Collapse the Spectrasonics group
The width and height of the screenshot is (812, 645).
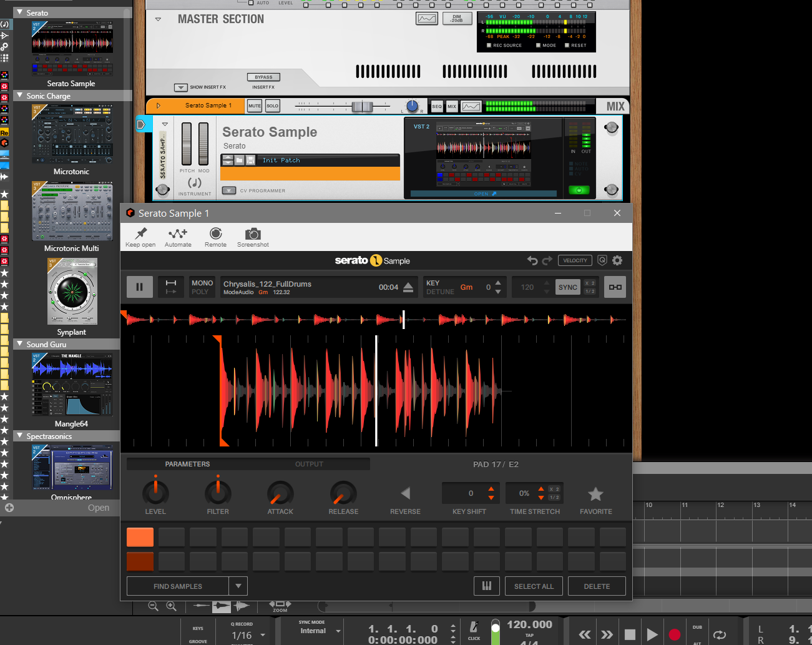[19, 436]
